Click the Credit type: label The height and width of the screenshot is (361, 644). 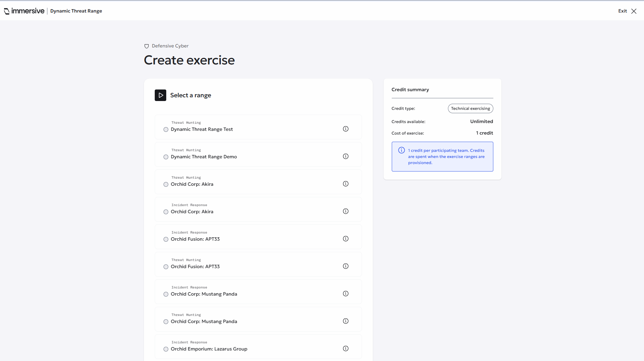pos(403,108)
